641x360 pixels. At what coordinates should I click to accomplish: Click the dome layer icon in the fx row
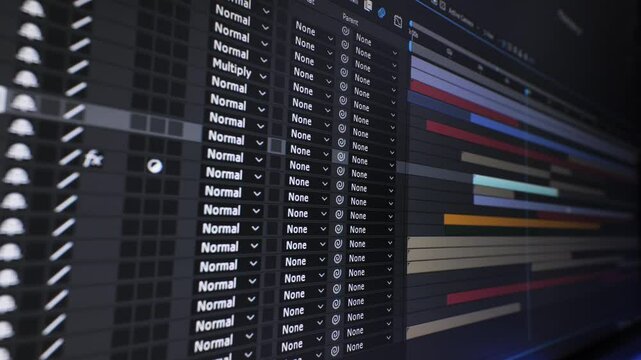click(x=18, y=152)
